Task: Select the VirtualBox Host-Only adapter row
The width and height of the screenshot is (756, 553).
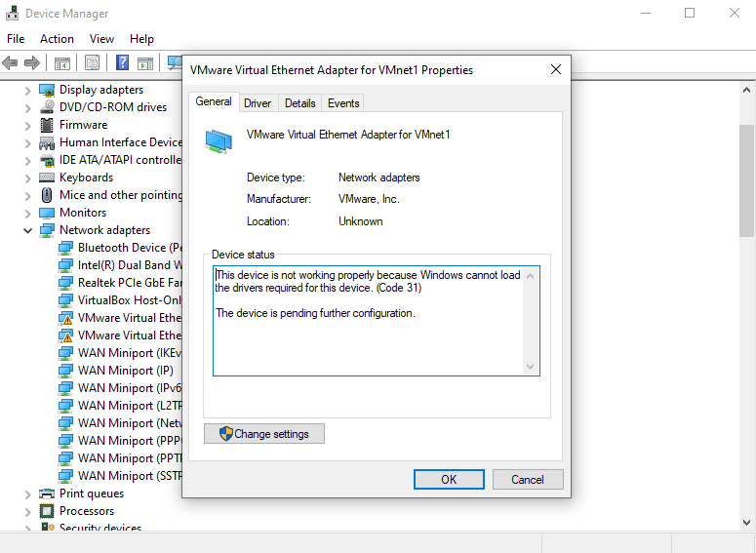Action: coord(120,300)
